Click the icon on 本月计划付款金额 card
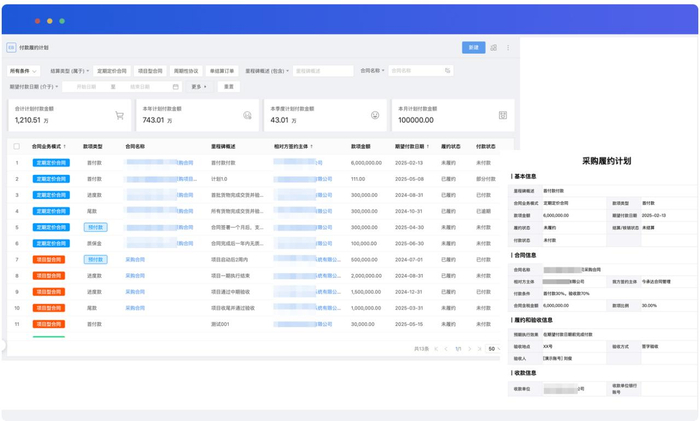 (x=503, y=115)
